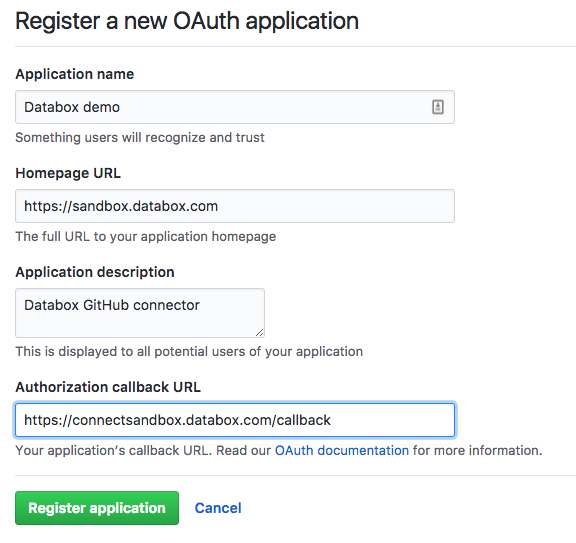Click the Application description label
This screenshot has width=576, height=543.
[95, 272]
